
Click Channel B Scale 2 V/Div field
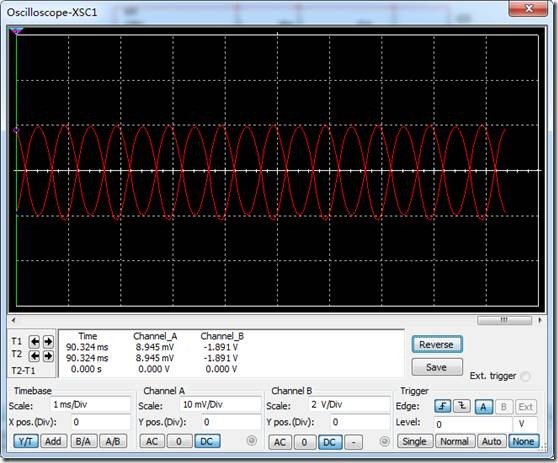click(x=349, y=405)
